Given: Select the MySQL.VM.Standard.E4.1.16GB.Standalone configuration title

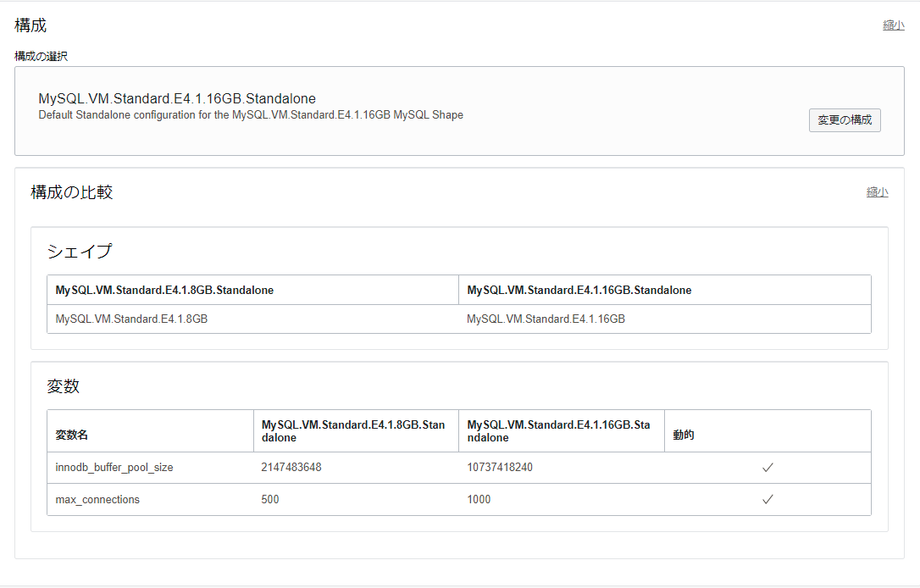Looking at the screenshot, I should click(x=177, y=98).
